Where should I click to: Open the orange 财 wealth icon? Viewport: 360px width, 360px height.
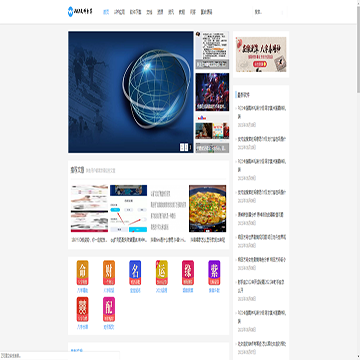109,273
